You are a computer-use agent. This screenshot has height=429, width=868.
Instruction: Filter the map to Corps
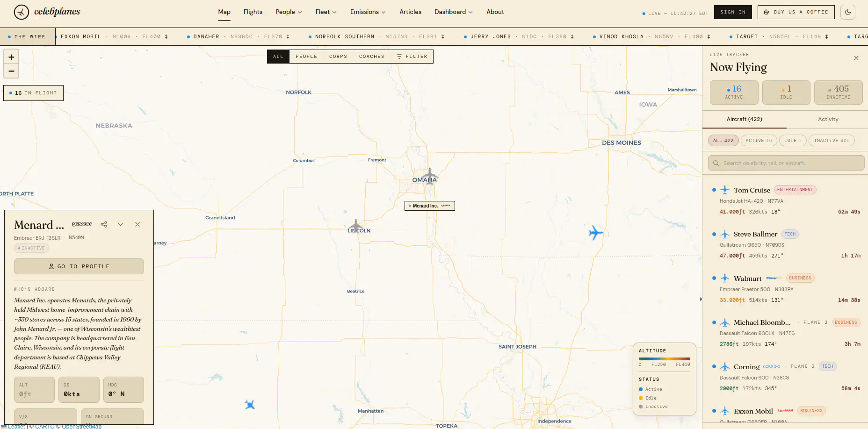[338, 57]
